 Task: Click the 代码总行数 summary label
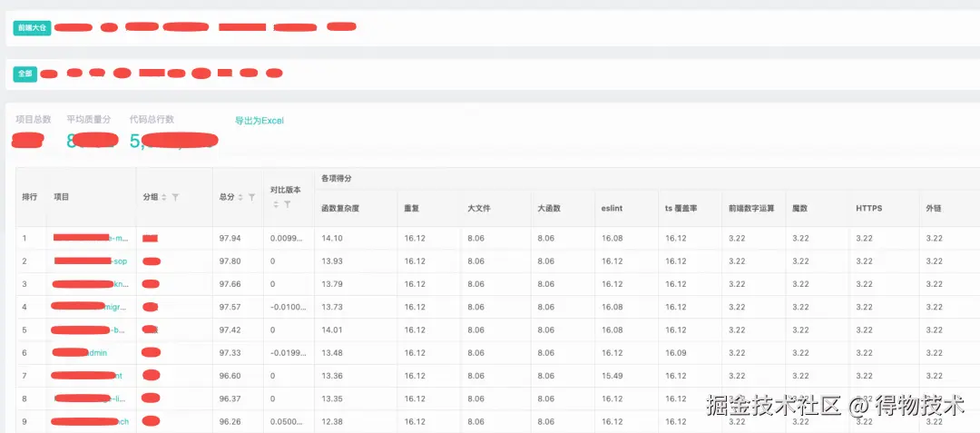[x=152, y=119]
